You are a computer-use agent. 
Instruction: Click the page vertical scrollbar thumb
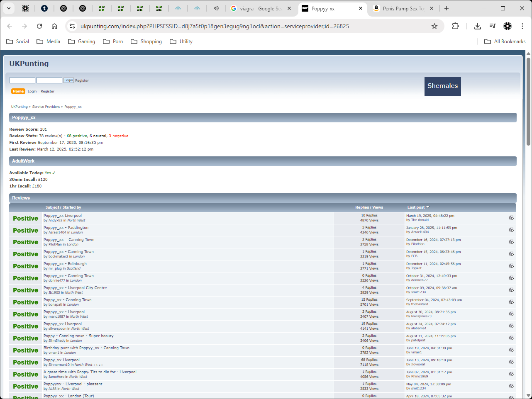click(528, 101)
